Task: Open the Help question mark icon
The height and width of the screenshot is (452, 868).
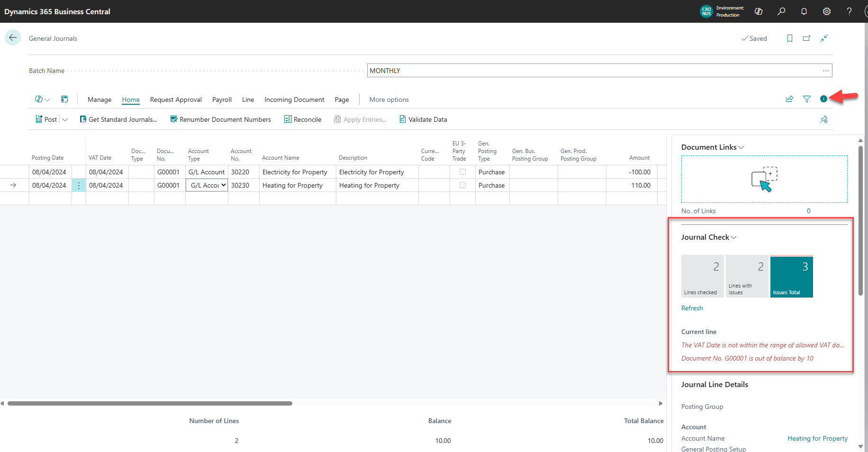Action: tap(849, 11)
